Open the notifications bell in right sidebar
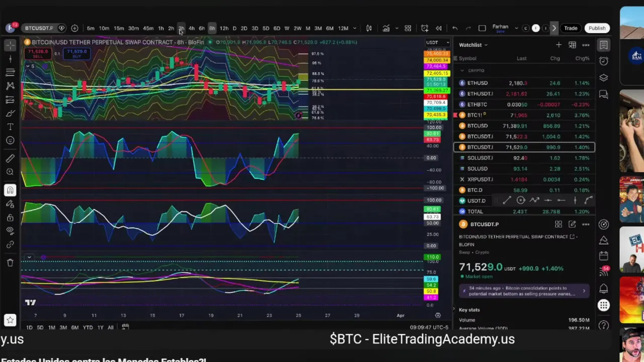Image resolution: width=644 pixels, height=362 pixels. tap(604, 289)
